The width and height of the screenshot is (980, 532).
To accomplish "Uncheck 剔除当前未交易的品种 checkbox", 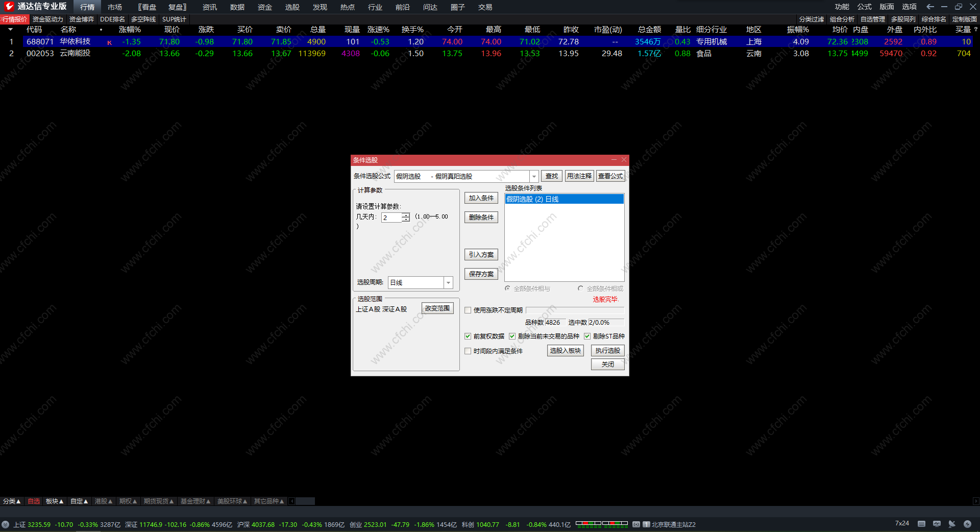I will 512,336.
